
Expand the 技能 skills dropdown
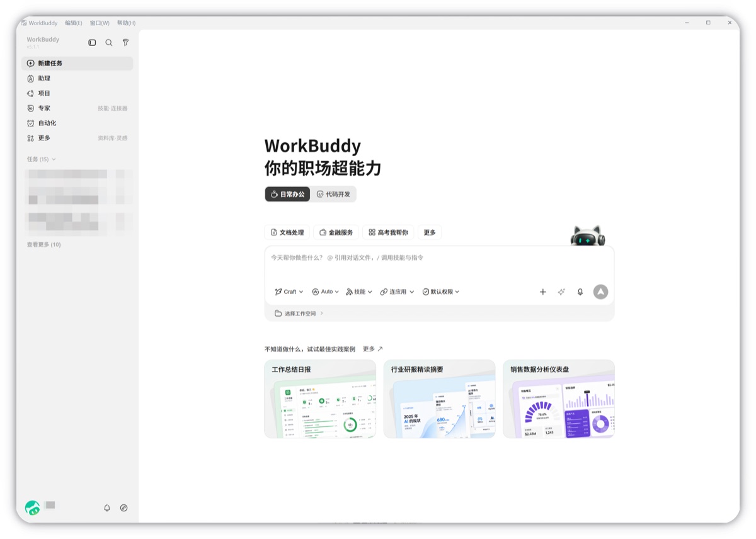pyautogui.click(x=359, y=292)
